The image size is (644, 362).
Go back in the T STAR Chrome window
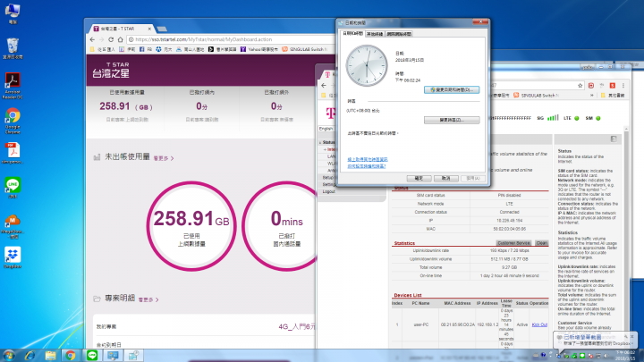click(92, 39)
